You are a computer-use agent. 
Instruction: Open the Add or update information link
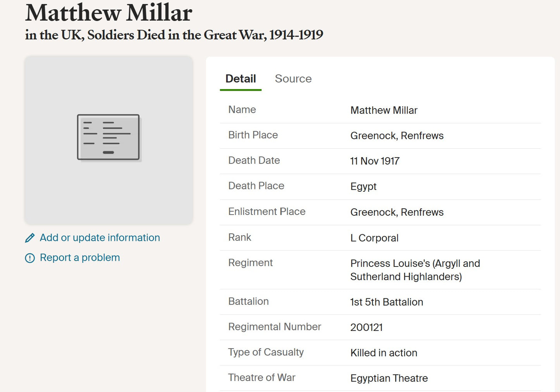[100, 237]
